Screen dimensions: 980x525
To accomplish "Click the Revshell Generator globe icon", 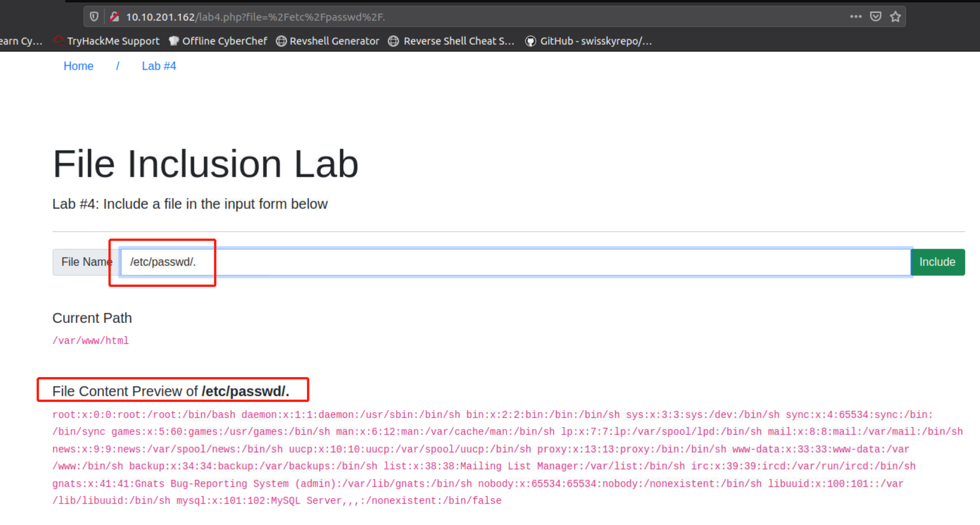I will [x=281, y=41].
